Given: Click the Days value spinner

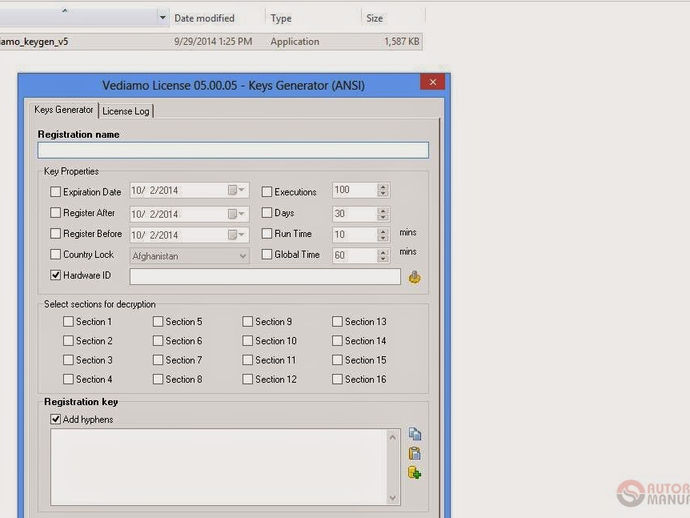Looking at the screenshot, I should pos(383,214).
